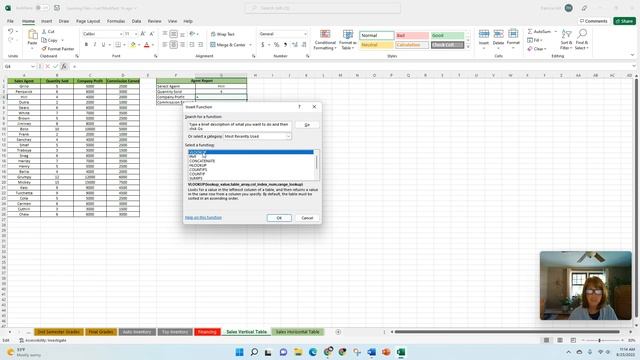Viewport: 640px width, 360px height.
Task: Open Format as Table gallery
Action: [x=348, y=40]
